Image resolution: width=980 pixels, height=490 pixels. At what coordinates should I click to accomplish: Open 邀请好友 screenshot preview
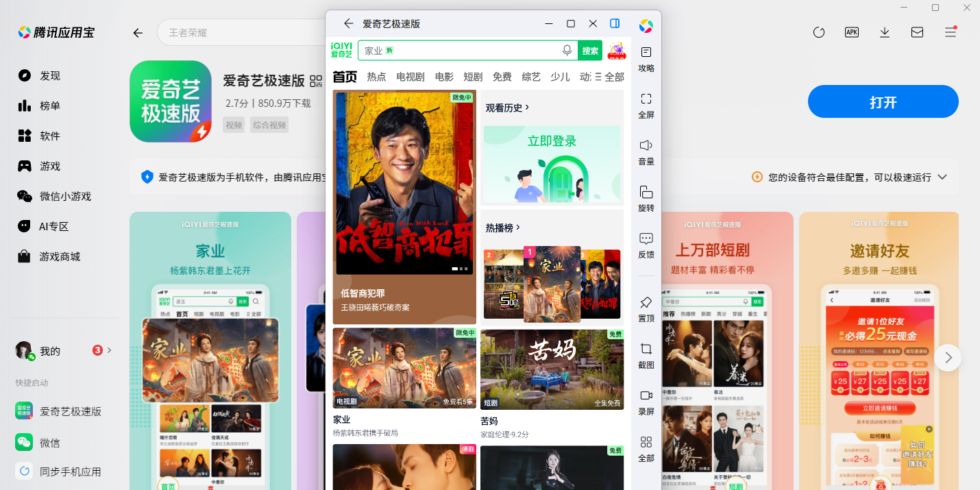(x=879, y=351)
